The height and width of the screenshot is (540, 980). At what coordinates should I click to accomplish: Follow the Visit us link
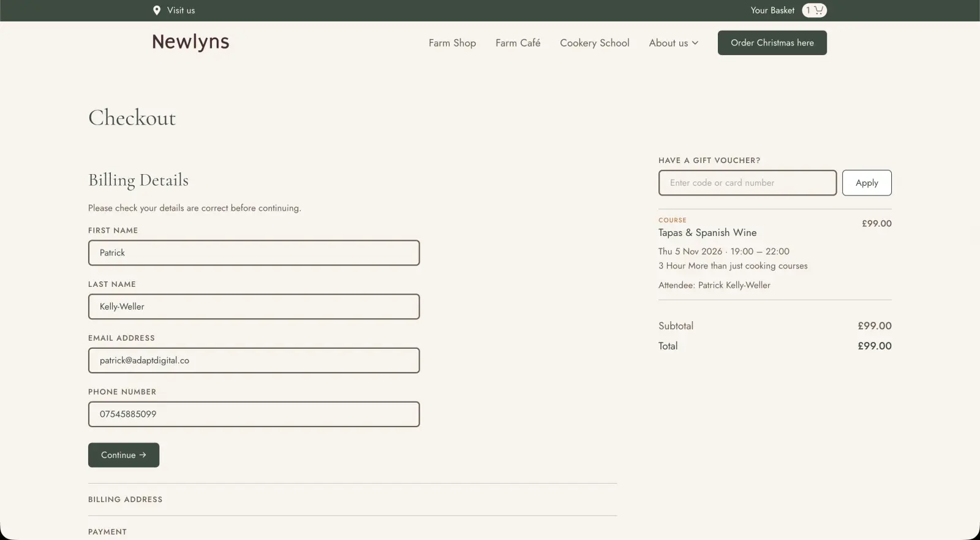coord(181,10)
